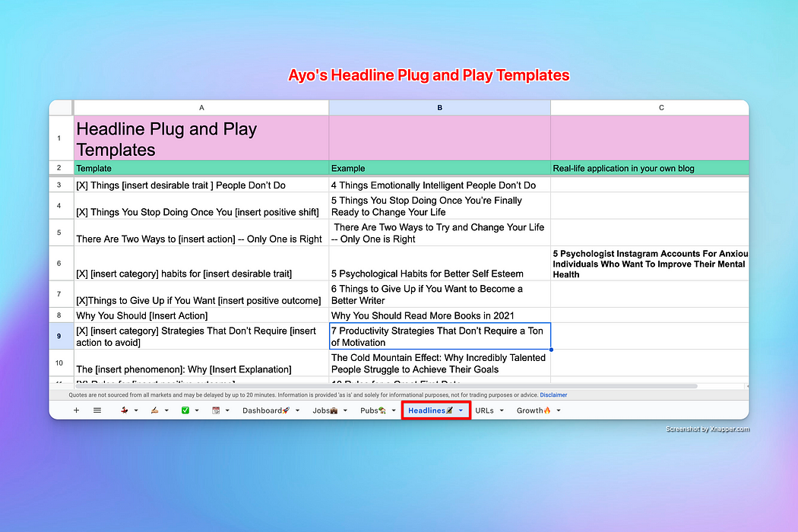Image resolution: width=798 pixels, height=532 pixels.
Task: Open the all-sheets list via hamburger icon
Action: pyautogui.click(x=96, y=410)
